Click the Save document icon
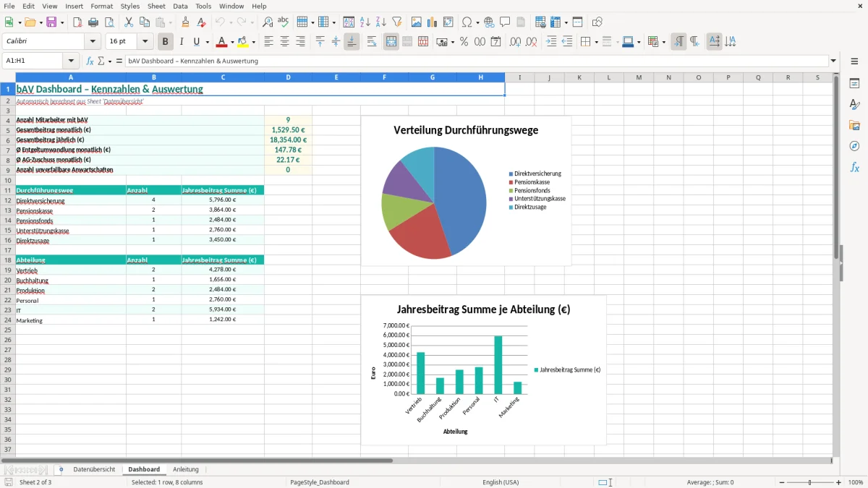The width and height of the screenshot is (868, 488). click(x=53, y=22)
